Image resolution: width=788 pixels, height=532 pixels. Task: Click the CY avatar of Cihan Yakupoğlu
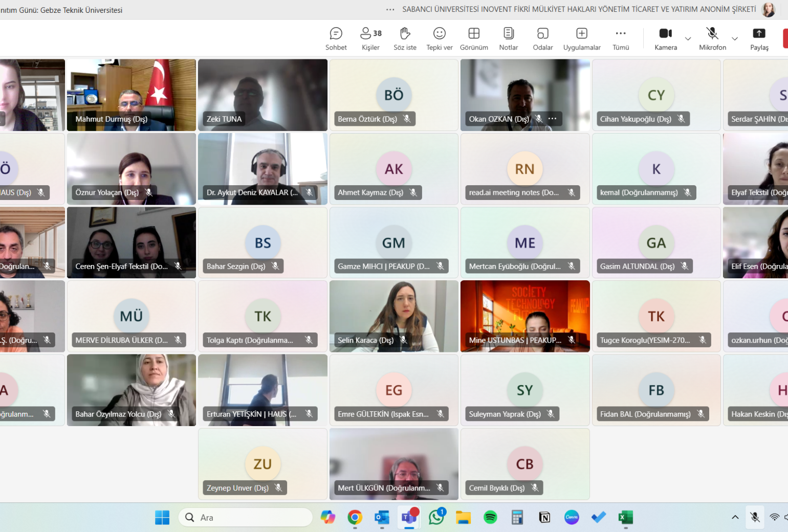click(656, 95)
